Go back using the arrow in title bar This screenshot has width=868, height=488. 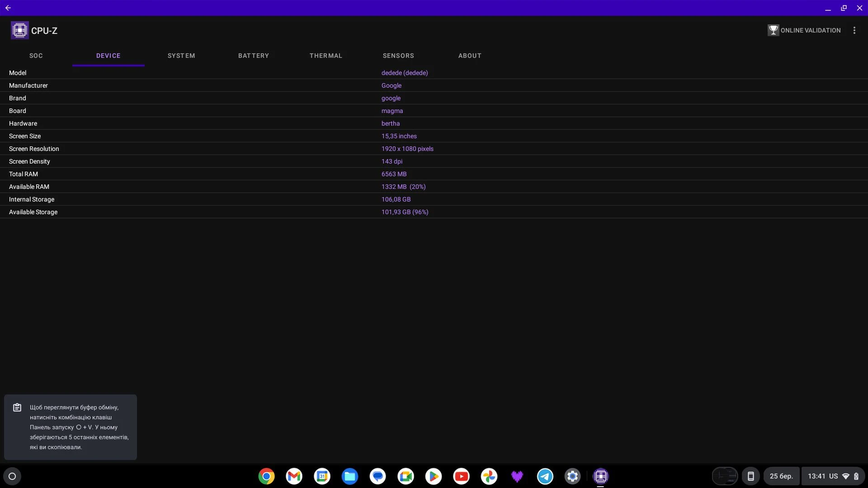(8, 8)
